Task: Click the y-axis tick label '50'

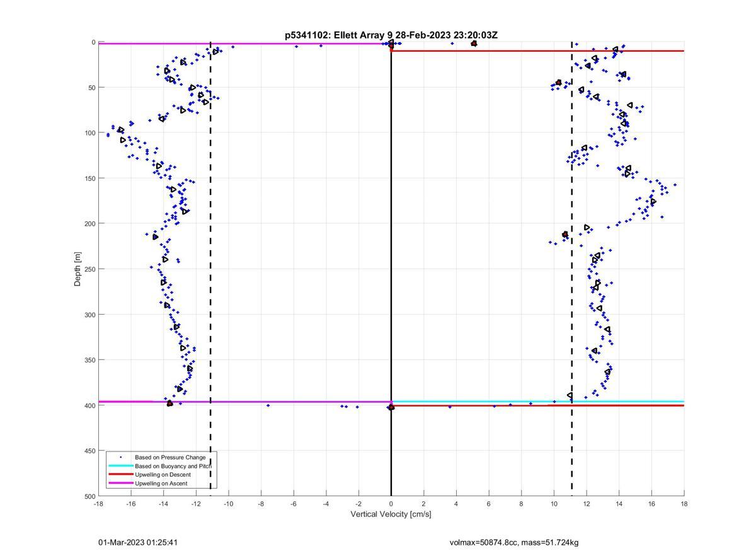Action: (x=92, y=88)
